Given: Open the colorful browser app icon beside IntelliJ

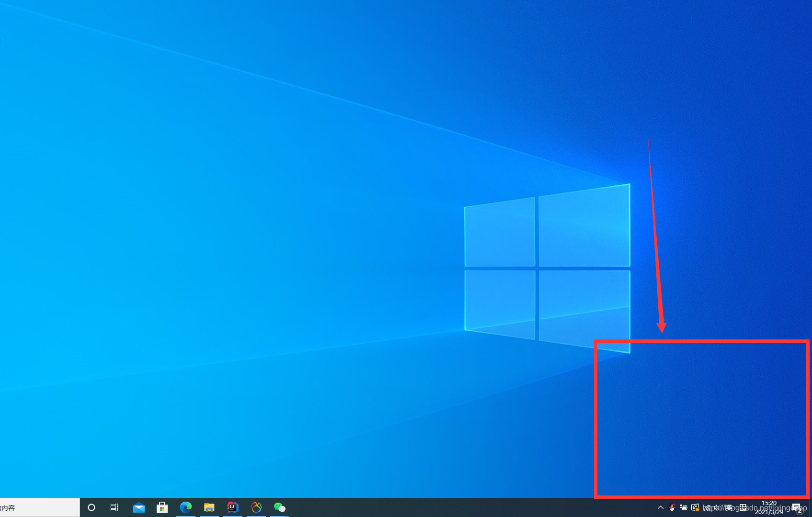Looking at the screenshot, I should pos(256,507).
